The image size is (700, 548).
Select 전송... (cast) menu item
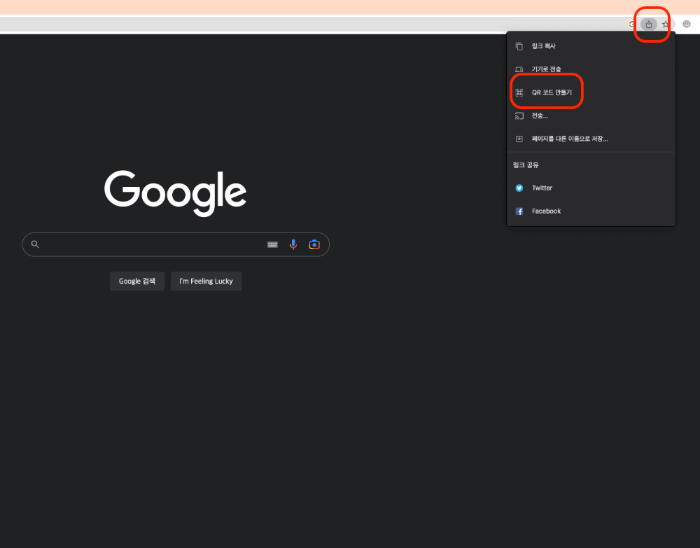point(591,116)
